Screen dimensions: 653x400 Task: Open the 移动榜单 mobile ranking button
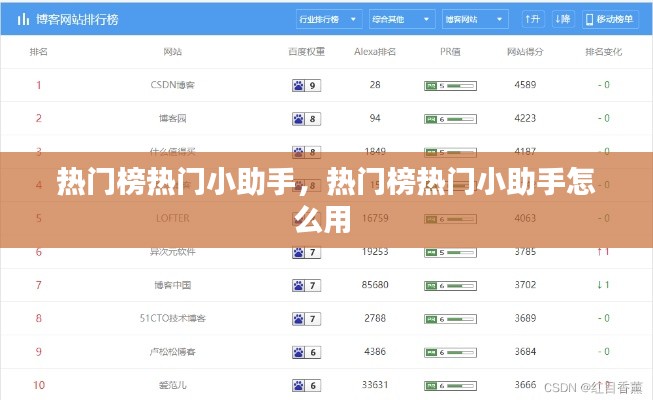[613, 18]
